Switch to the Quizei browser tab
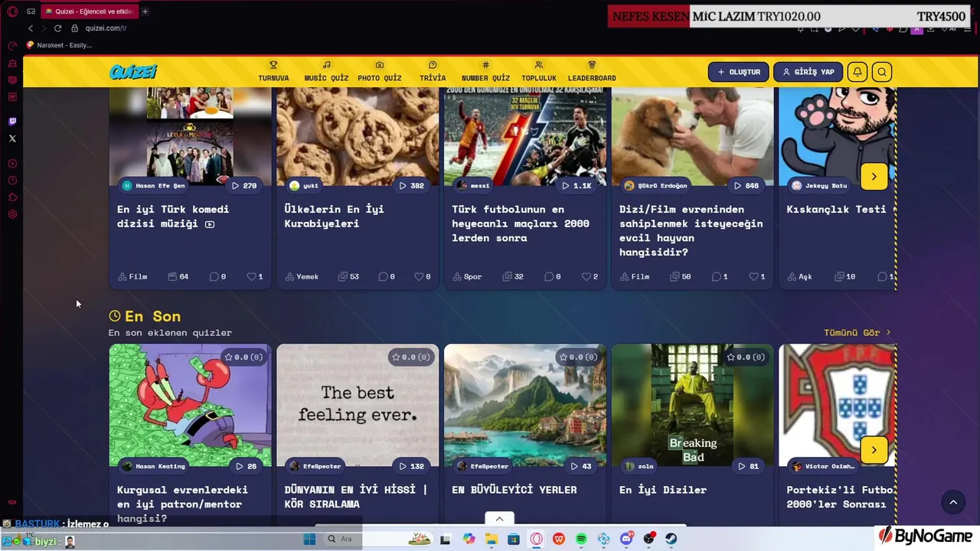This screenshot has width=980, height=551. (88, 11)
